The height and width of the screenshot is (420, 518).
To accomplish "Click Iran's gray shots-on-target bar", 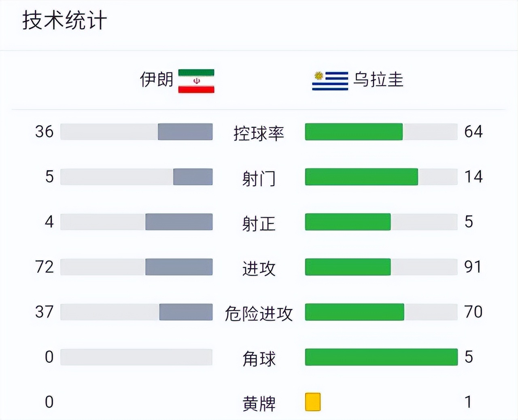I will (x=179, y=222).
